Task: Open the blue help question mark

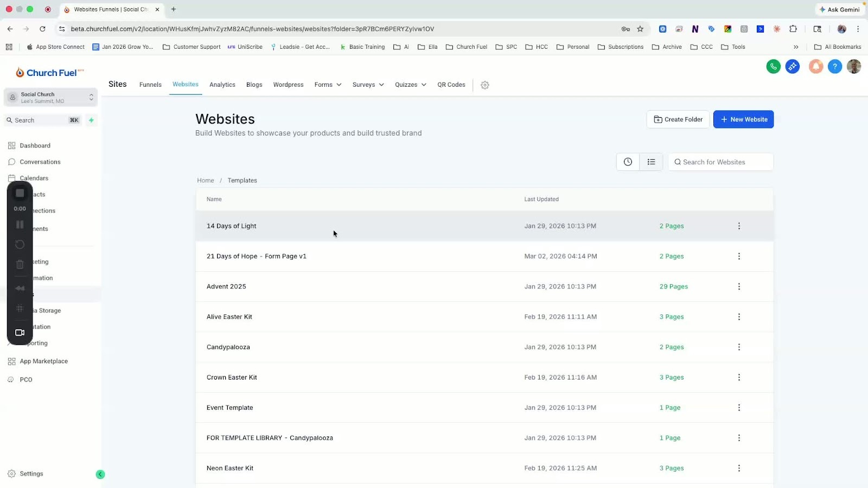Action: click(835, 67)
